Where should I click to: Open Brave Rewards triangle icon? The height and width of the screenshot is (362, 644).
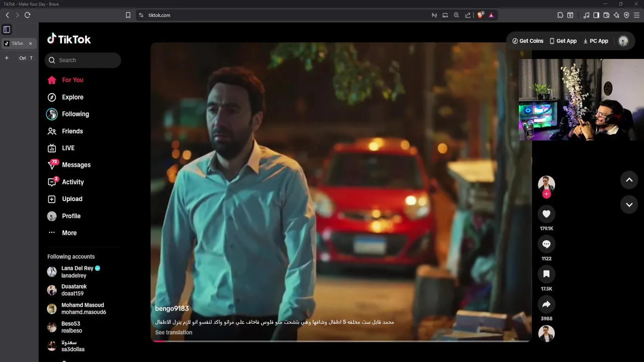tap(492, 15)
